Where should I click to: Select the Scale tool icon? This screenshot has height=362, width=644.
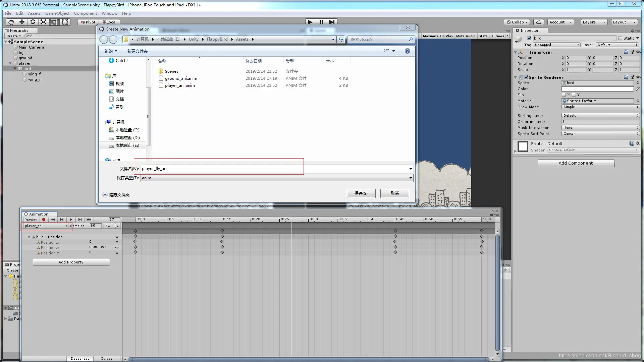(43, 22)
